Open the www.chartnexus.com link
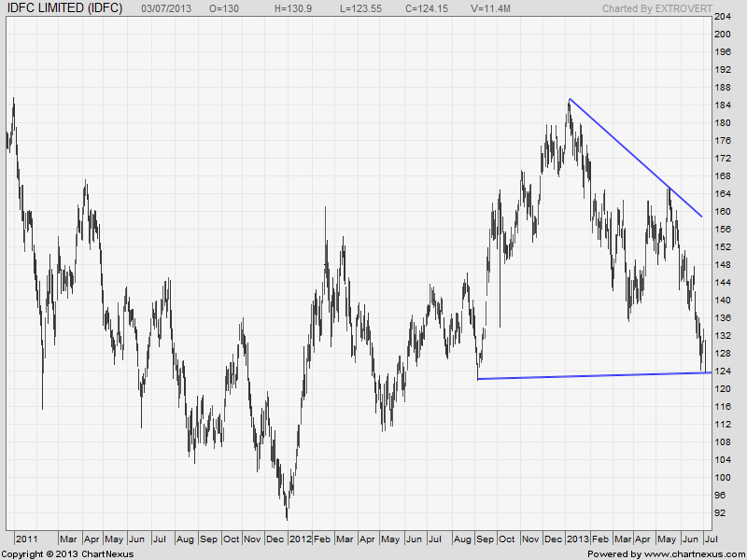This screenshot has width=747, height=560. coord(692,553)
